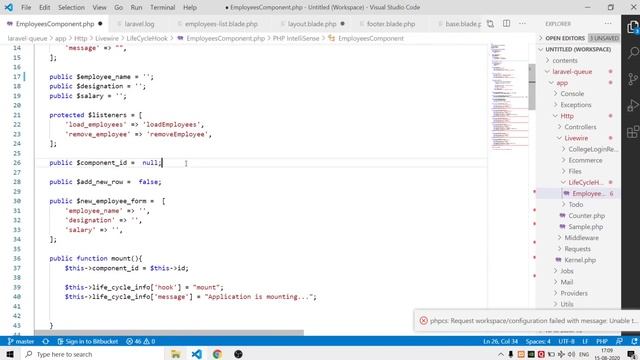Click the editor vertical scrollbar
This screenshot has width=640, height=360.
(531, 87)
